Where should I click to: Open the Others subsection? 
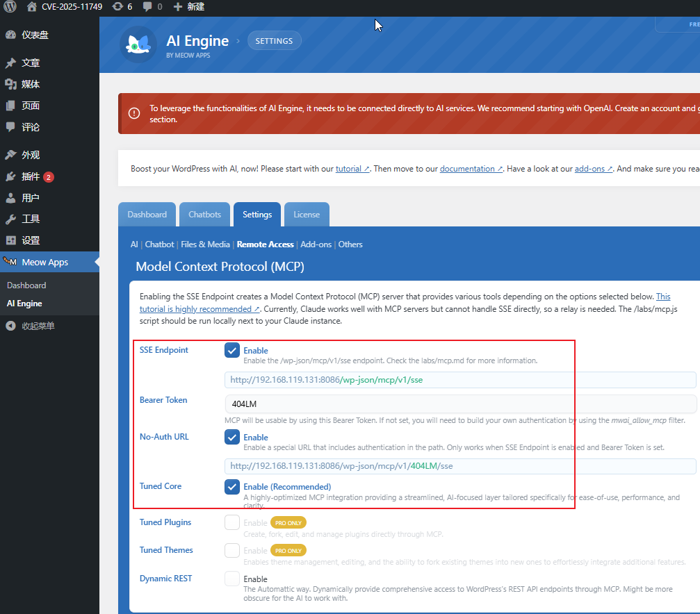coord(350,244)
